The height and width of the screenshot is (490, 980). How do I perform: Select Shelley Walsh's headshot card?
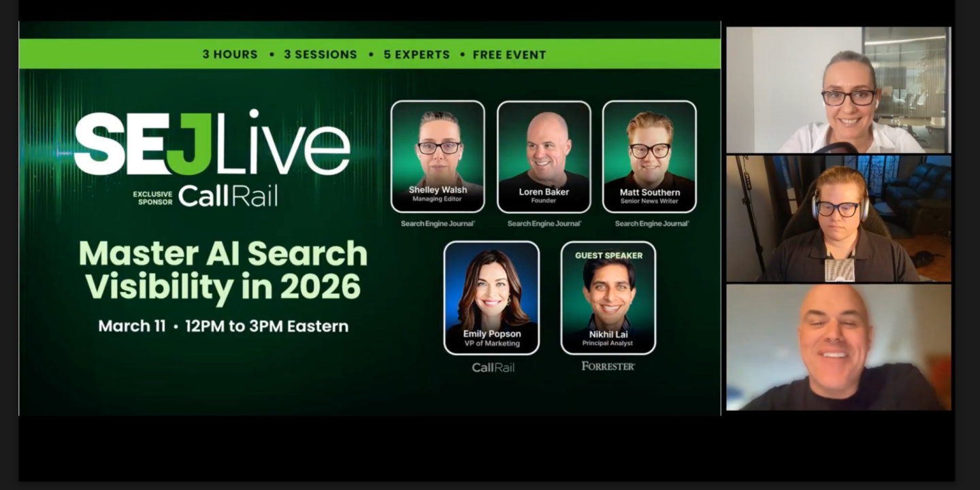436,155
